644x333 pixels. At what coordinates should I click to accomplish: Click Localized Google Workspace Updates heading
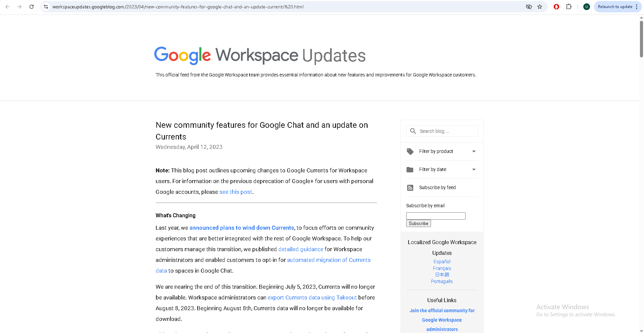[442, 247]
